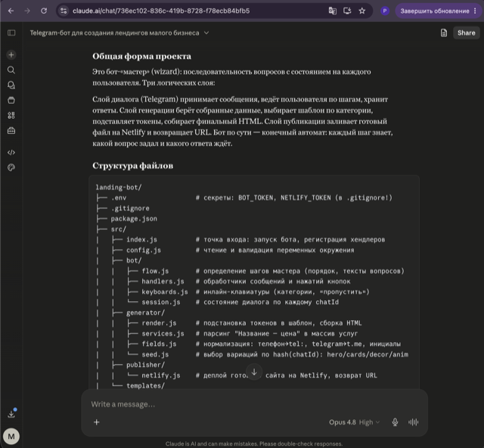This screenshot has width=484, height=448.
Task: Go forward in the browser
Action: (27, 11)
